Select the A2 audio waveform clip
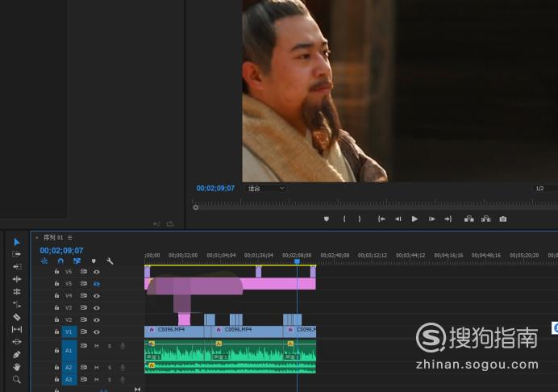Viewport: 558px width, 392px height. tap(230, 368)
